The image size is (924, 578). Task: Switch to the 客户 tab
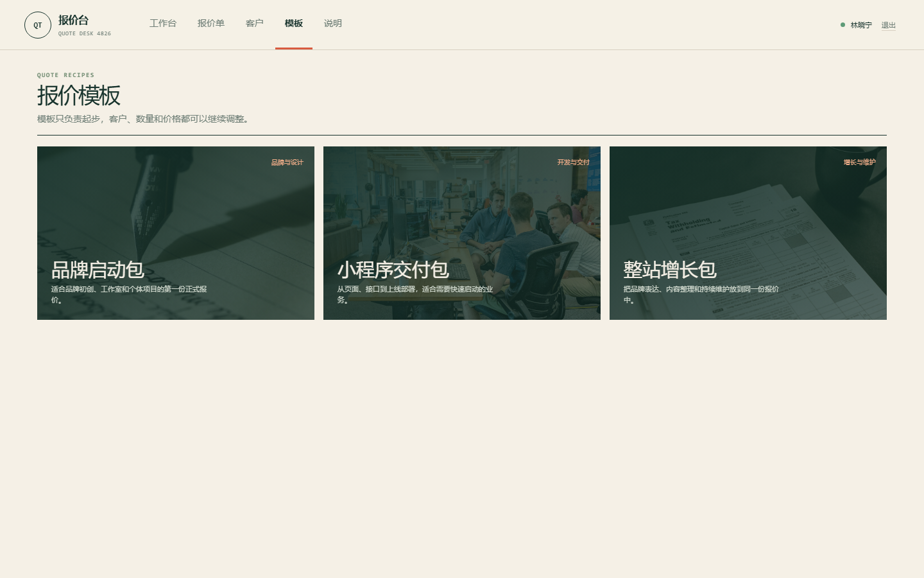tap(255, 24)
